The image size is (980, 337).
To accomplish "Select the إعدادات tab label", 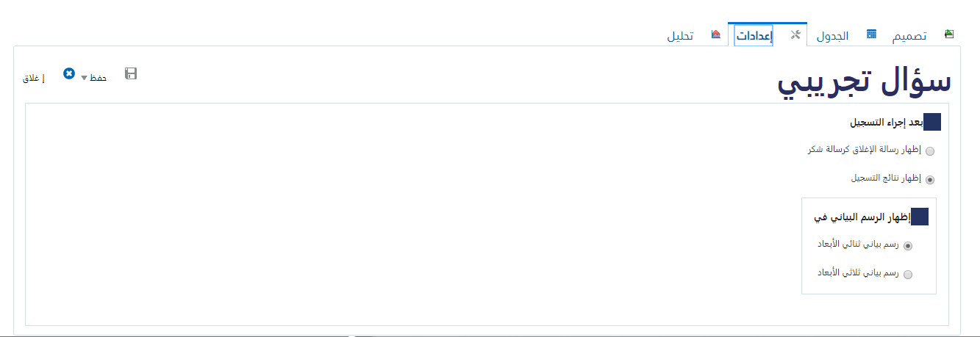I will 754,35.
